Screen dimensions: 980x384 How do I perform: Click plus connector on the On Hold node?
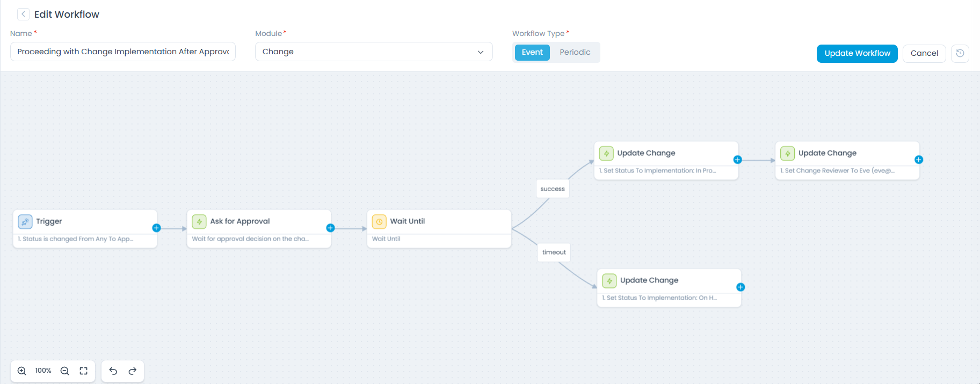click(x=741, y=287)
